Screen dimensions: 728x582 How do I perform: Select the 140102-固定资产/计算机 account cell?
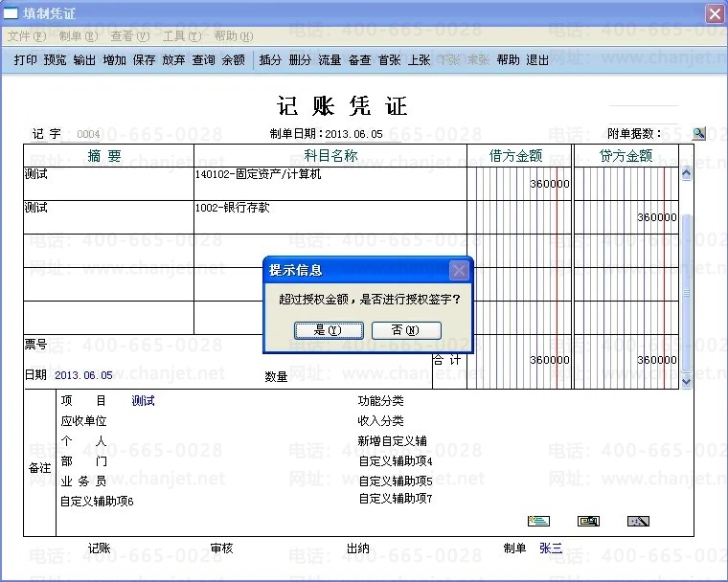click(330, 184)
